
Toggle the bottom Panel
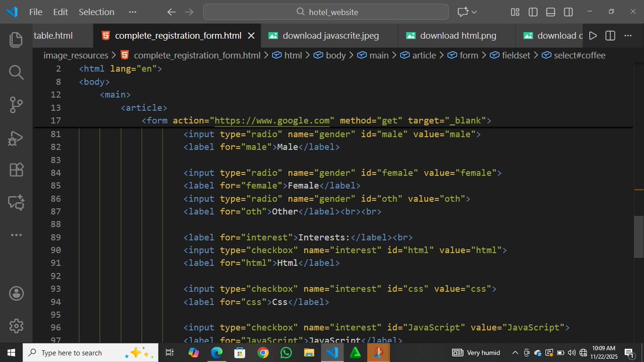click(x=551, y=12)
